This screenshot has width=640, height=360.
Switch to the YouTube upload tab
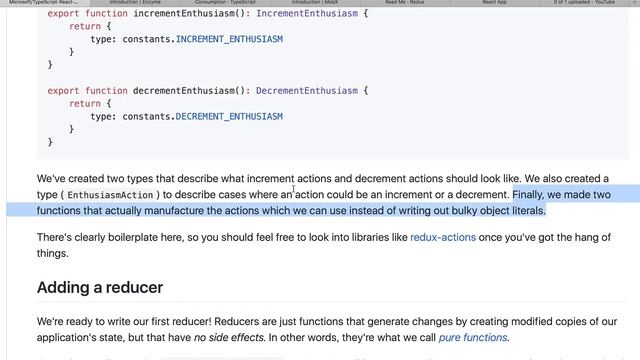584,2
